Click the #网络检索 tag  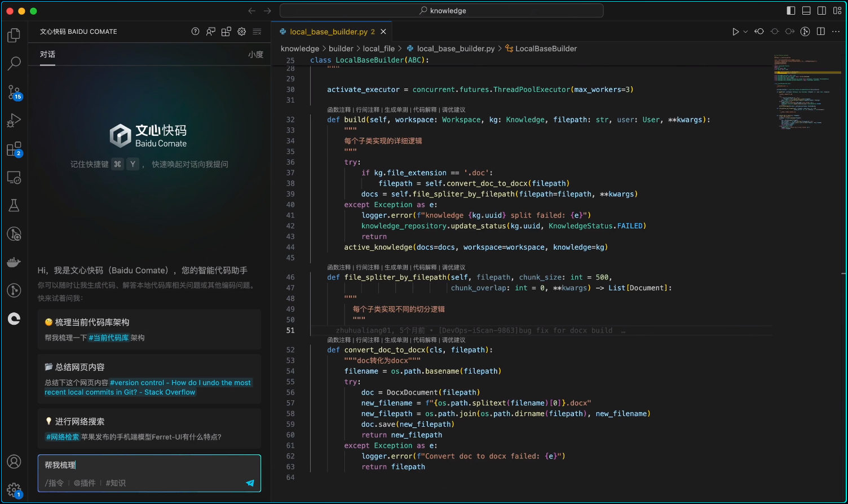click(x=63, y=437)
